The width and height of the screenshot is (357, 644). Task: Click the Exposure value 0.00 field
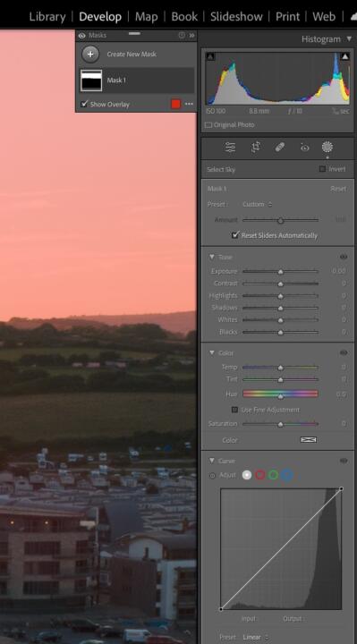pos(339,272)
